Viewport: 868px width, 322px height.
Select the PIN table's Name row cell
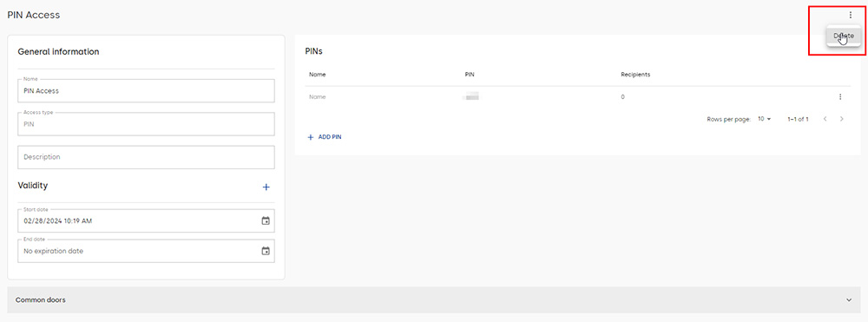(x=317, y=97)
